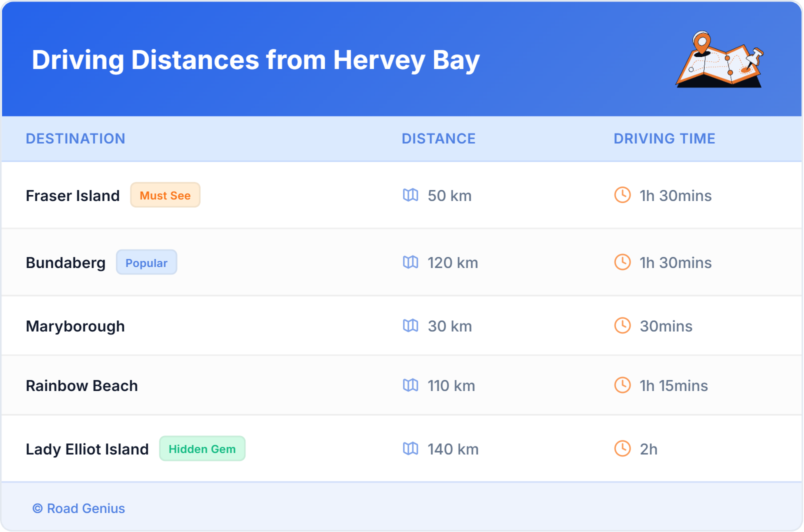
Task: Click the map icon beside Lady Elliot Island distance
Action: coord(411,449)
